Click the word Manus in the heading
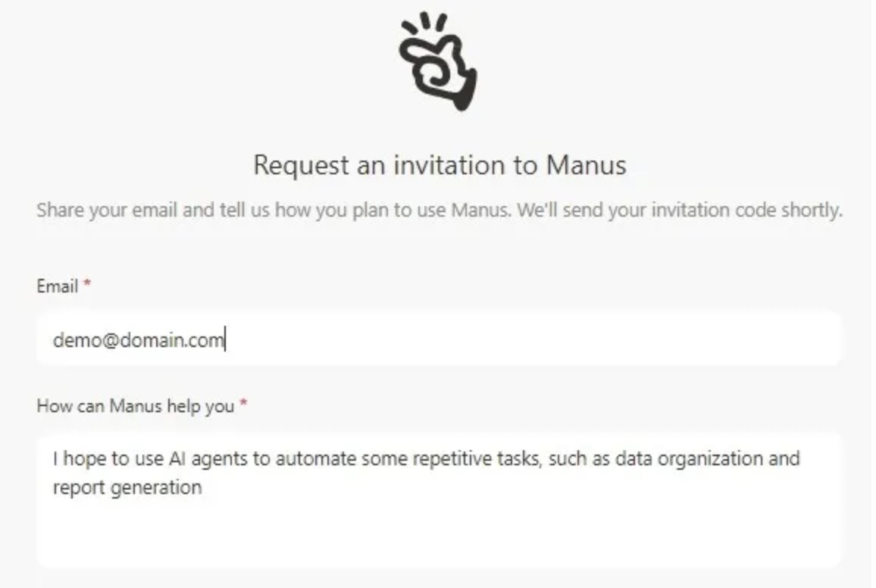The image size is (876, 588). tap(586, 164)
